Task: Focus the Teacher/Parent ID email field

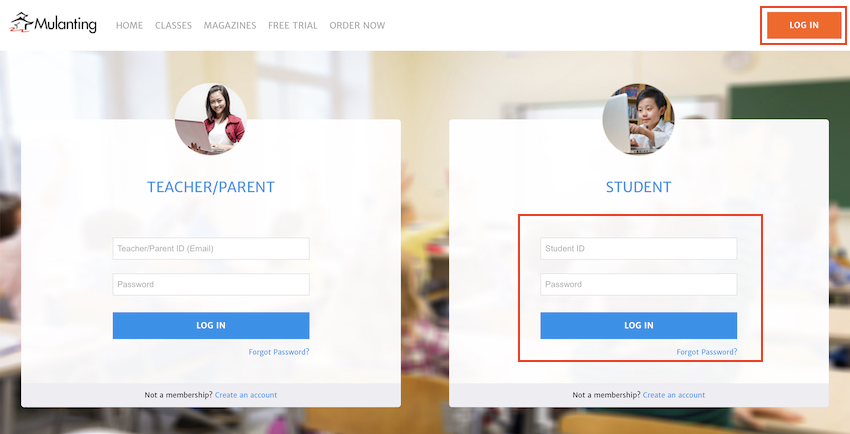Action: pos(211,249)
